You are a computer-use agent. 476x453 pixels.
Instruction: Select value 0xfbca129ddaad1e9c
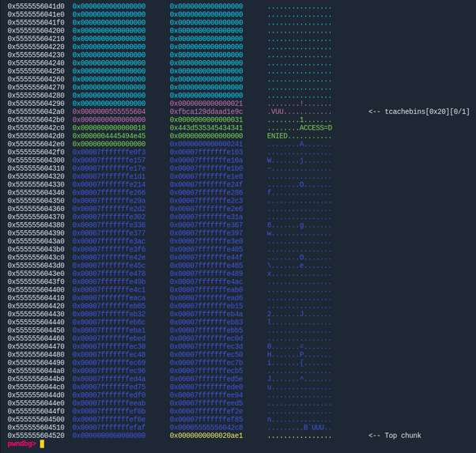pos(206,111)
